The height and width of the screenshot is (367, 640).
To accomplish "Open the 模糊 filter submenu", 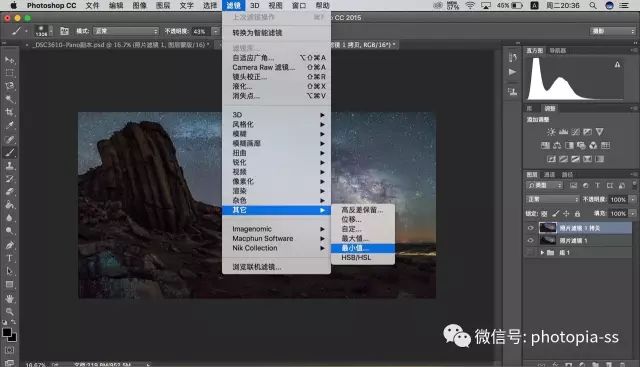I will pos(276,134).
